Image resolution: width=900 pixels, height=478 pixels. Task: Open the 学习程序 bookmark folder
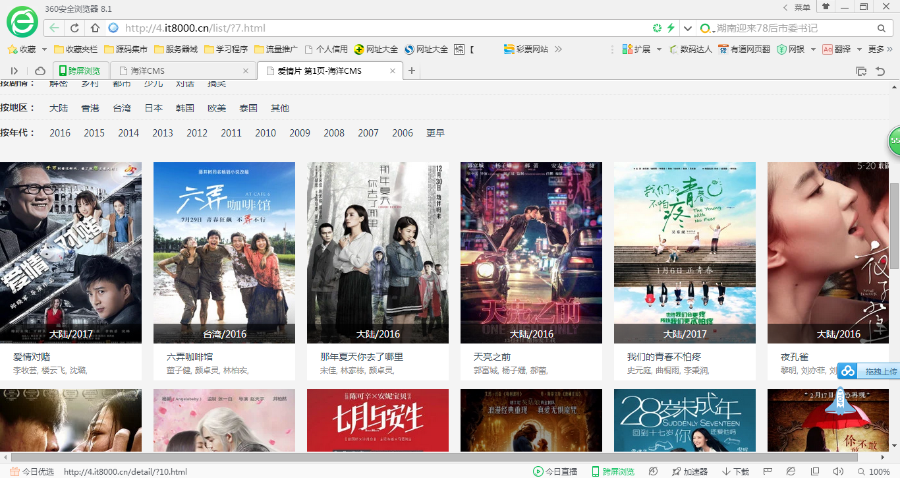coord(226,49)
